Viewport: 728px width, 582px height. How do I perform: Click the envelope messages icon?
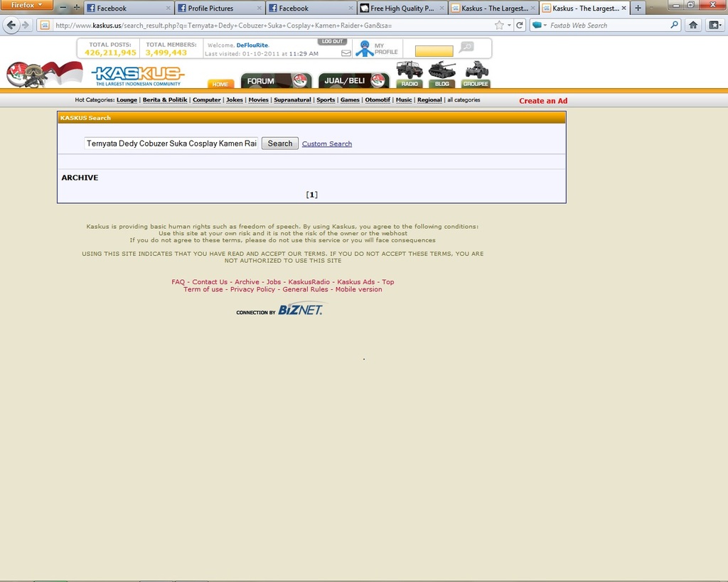coord(346,53)
